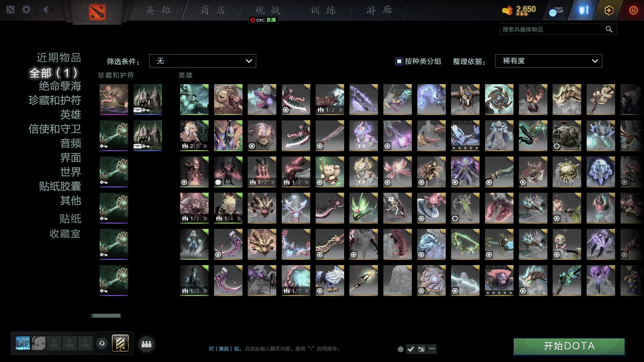
Task: Open the mail messages icon
Action: click(556, 11)
